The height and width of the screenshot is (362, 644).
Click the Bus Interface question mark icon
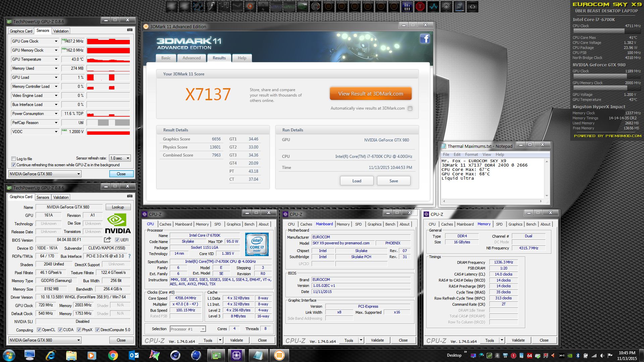tap(129, 256)
